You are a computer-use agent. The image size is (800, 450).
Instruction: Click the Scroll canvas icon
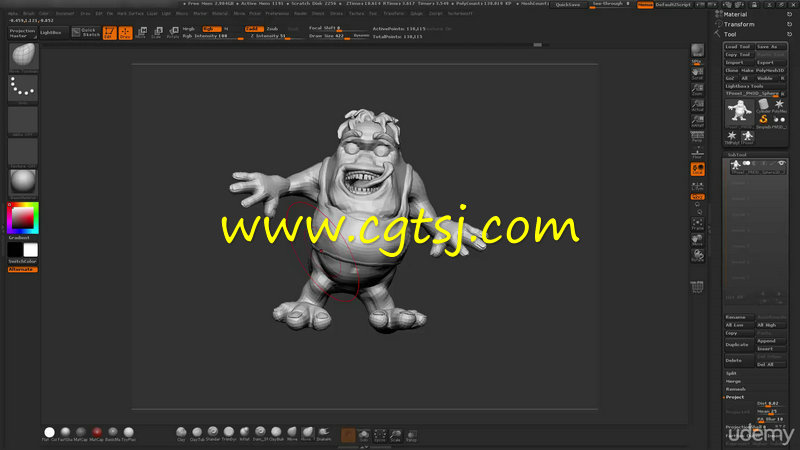click(x=697, y=74)
